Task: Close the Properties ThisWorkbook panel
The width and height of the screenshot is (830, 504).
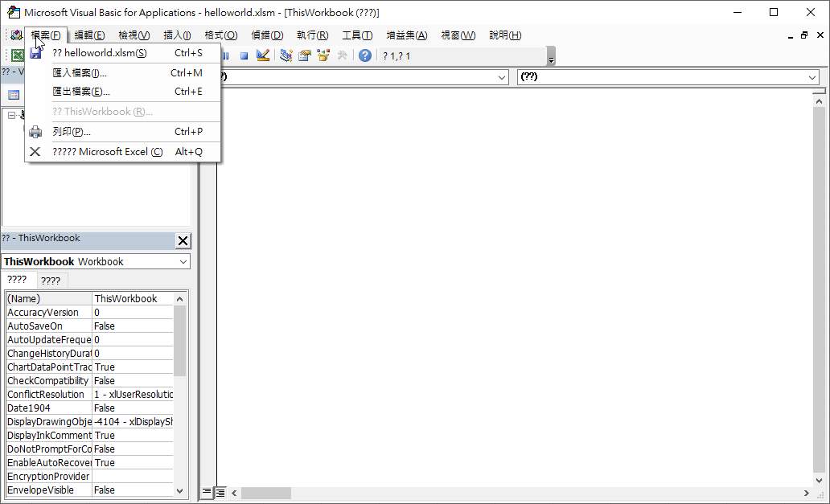Action: click(183, 241)
